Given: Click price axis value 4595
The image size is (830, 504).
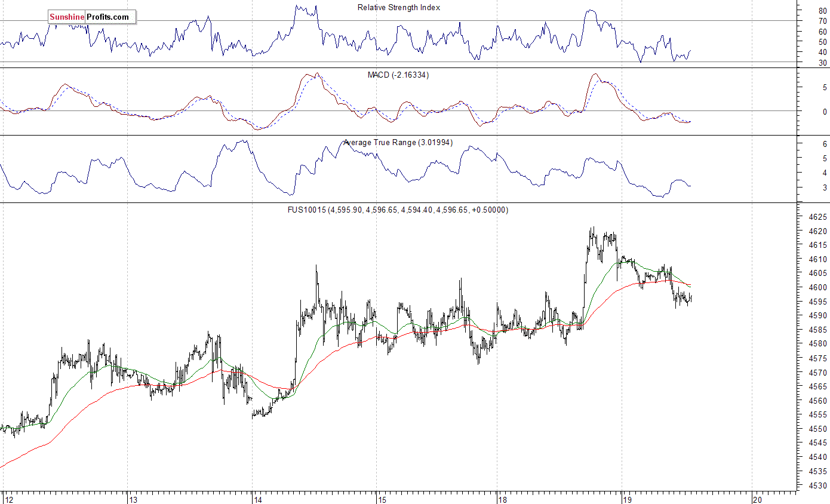Looking at the screenshot, I should 817,302.
